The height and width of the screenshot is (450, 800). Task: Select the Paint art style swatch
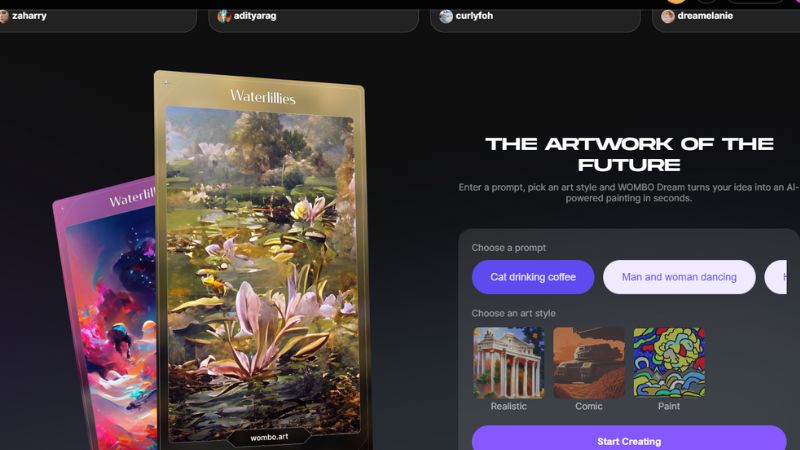click(x=669, y=363)
